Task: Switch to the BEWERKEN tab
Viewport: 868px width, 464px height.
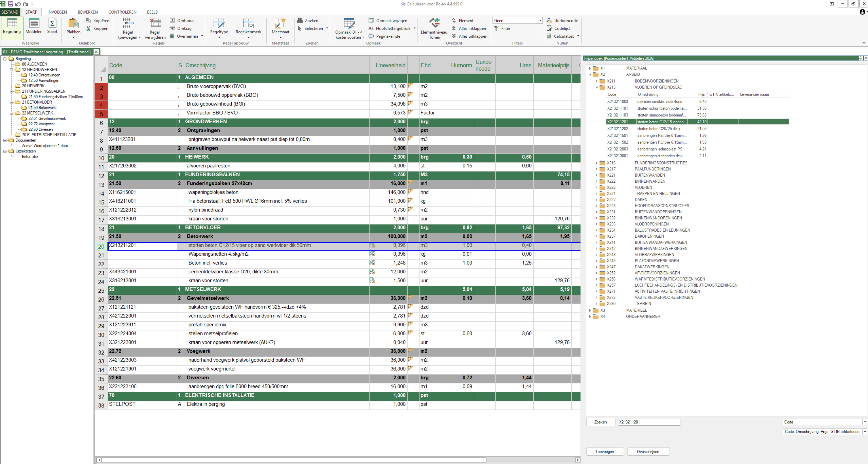Action: click(x=88, y=12)
